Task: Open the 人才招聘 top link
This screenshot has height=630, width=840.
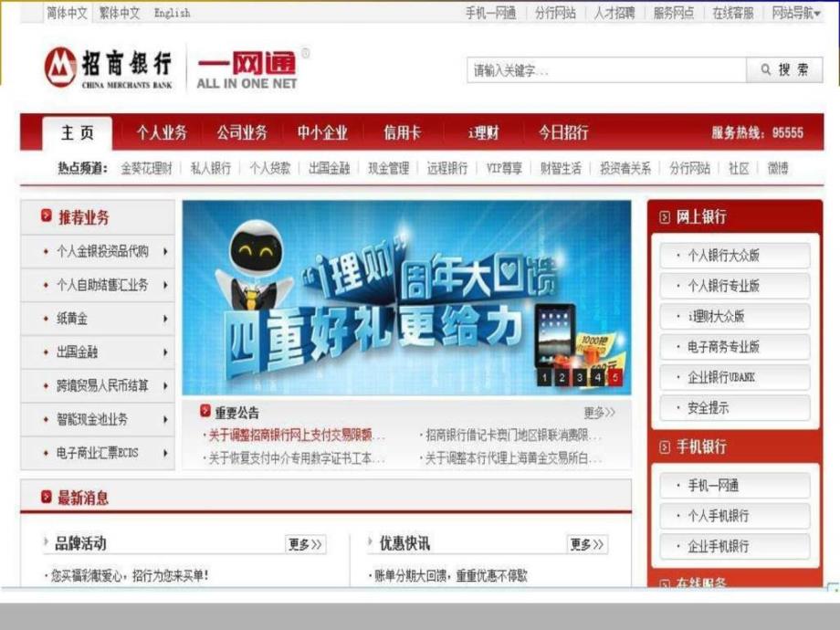Action: (x=614, y=13)
